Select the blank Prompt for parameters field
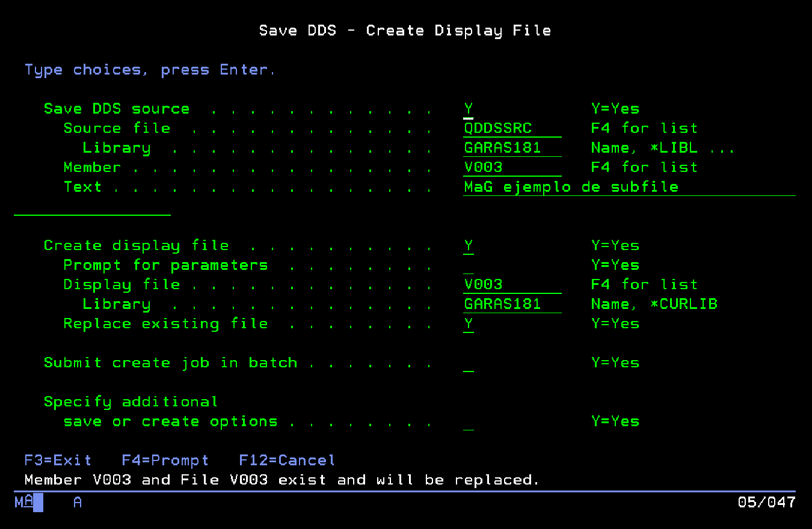This screenshot has width=812, height=529. pos(469,264)
